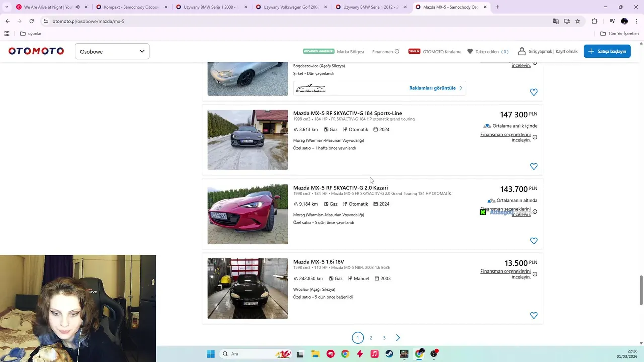Switch to Używany BMW Seria 1 2008 tab

point(211,7)
